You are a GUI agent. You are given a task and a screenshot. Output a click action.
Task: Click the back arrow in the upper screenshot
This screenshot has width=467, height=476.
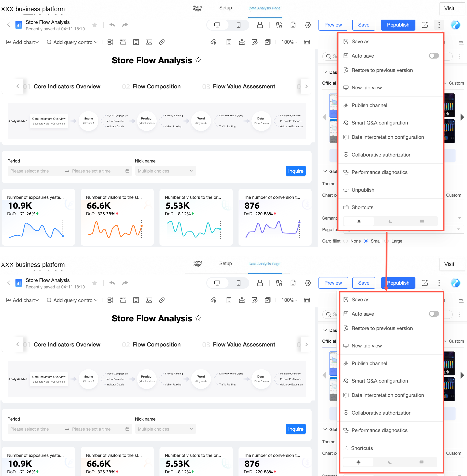(x=9, y=25)
